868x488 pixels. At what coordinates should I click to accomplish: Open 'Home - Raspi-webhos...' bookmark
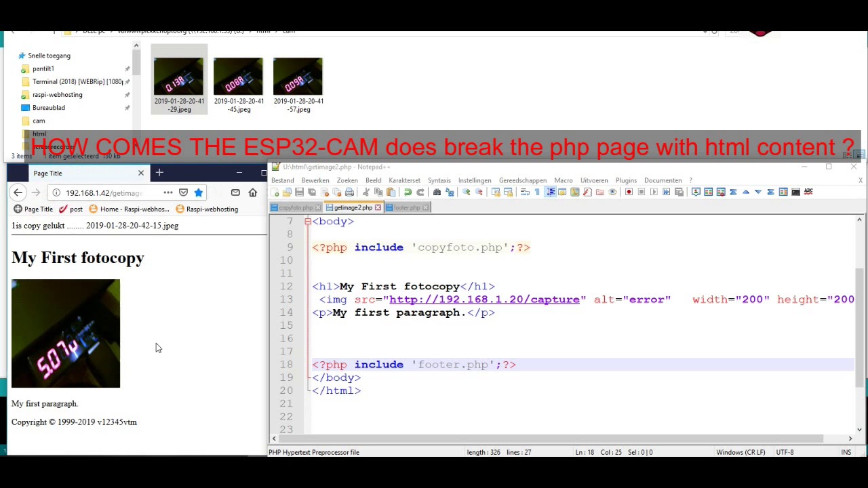coord(129,209)
